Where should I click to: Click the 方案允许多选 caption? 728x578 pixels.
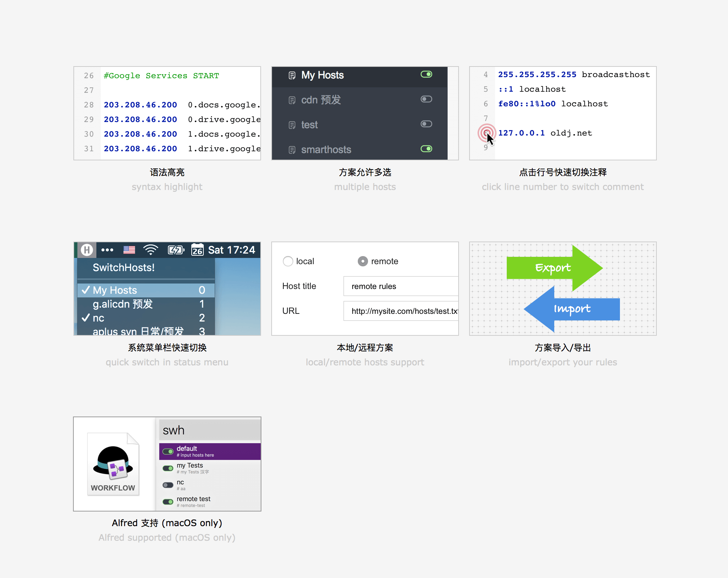365,172
